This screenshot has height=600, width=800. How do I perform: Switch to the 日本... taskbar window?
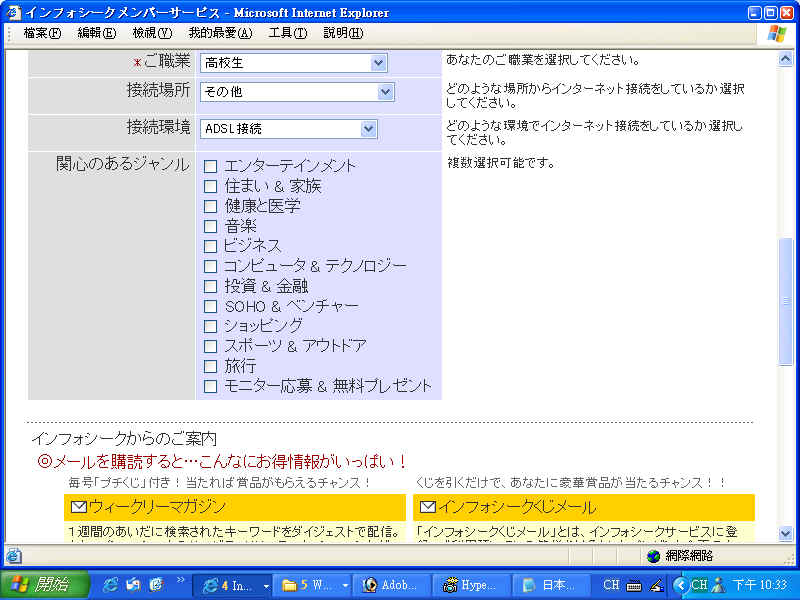pyautogui.click(x=551, y=585)
